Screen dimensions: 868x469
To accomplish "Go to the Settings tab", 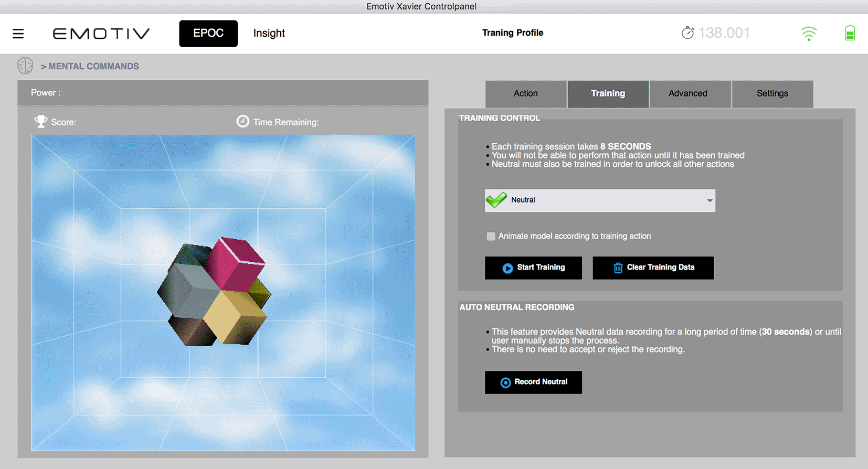I will tap(772, 94).
